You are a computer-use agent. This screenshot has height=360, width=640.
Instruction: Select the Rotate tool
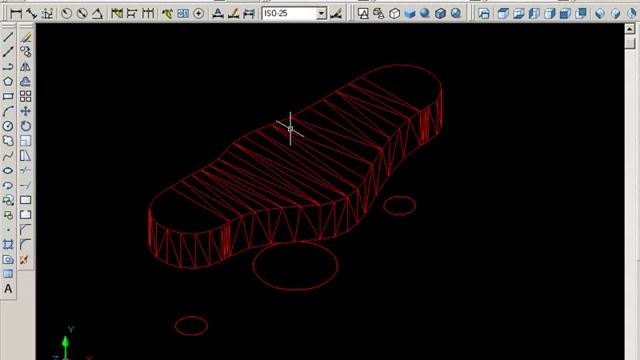(26, 126)
